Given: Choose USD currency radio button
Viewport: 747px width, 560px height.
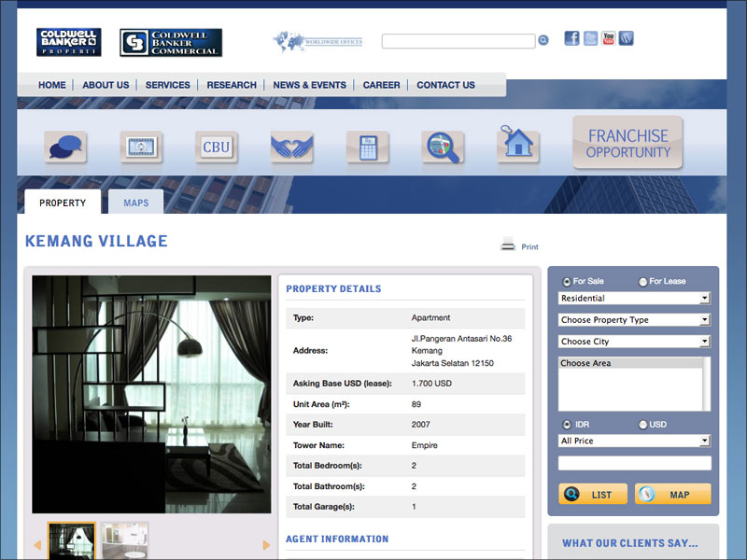Looking at the screenshot, I should 643,425.
